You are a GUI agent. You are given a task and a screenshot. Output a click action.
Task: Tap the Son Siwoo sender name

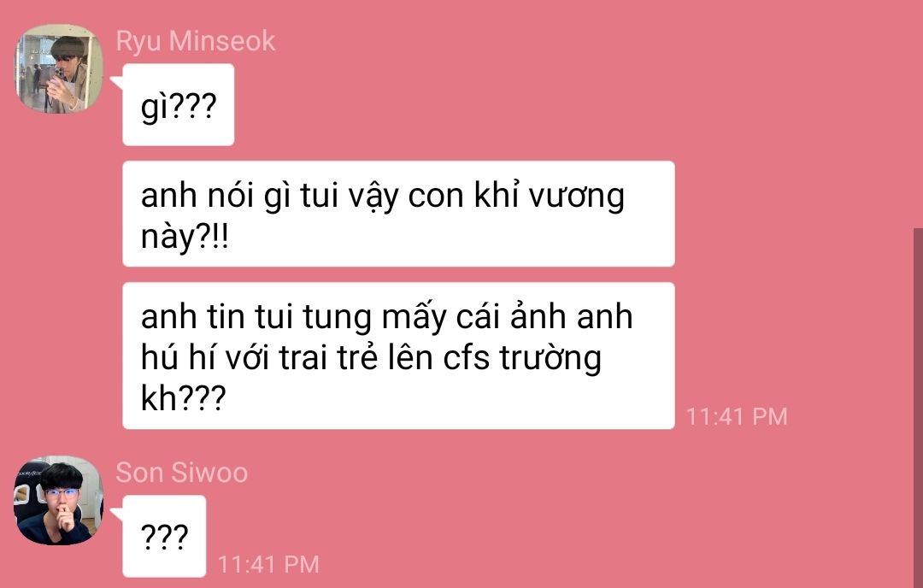[x=182, y=472]
